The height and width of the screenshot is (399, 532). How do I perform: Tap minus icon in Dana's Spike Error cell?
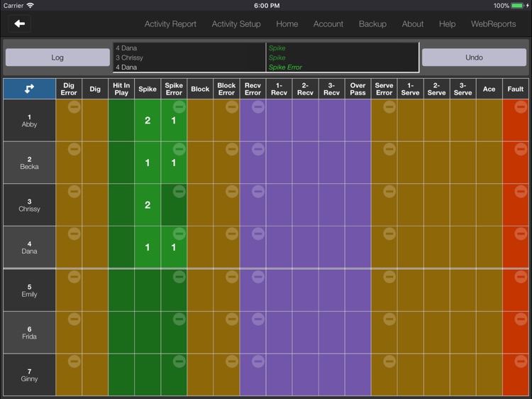click(179, 234)
